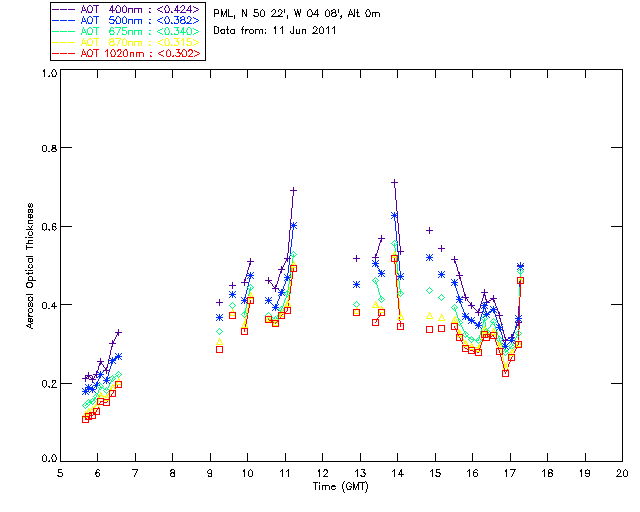Click the AOT 675nm legend entry
The image size is (640, 512).
point(127,31)
